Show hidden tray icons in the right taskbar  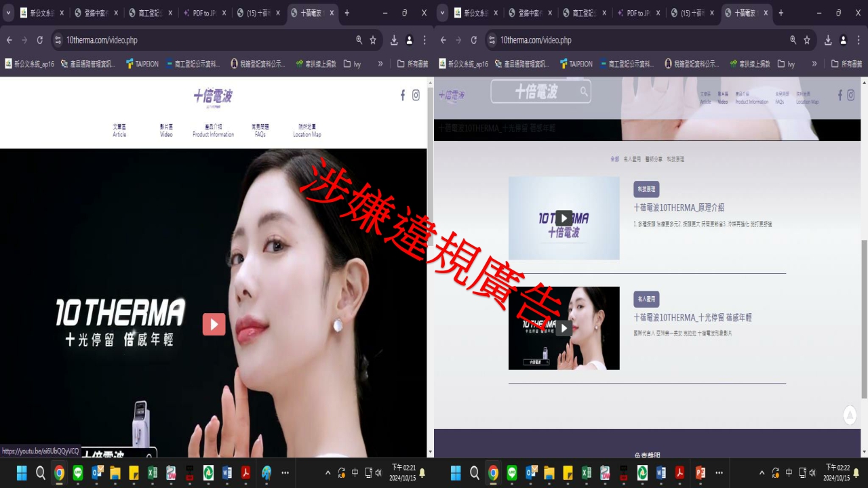tap(762, 472)
